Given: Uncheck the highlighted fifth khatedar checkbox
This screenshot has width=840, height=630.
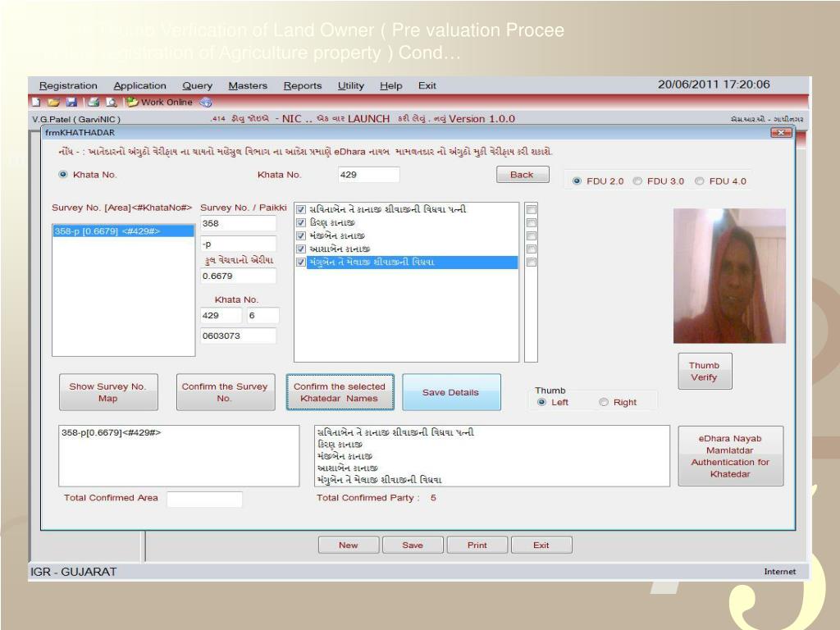Looking at the screenshot, I should [301, 262].
